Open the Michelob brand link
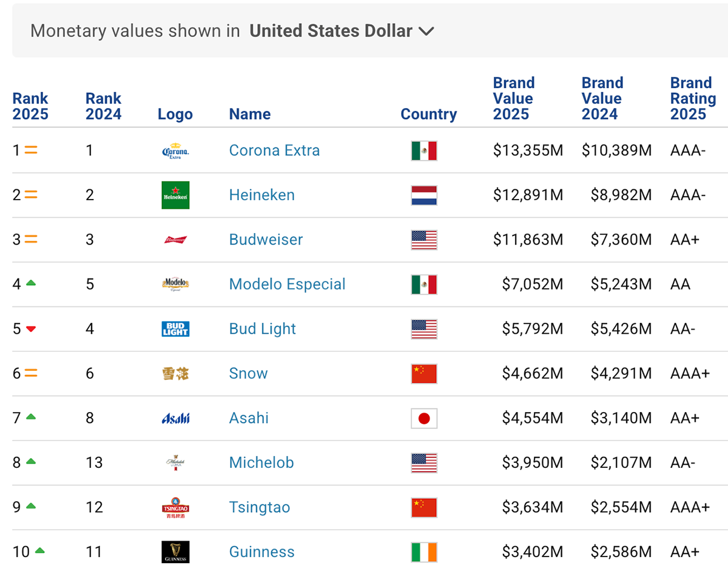 click(261, 462)
